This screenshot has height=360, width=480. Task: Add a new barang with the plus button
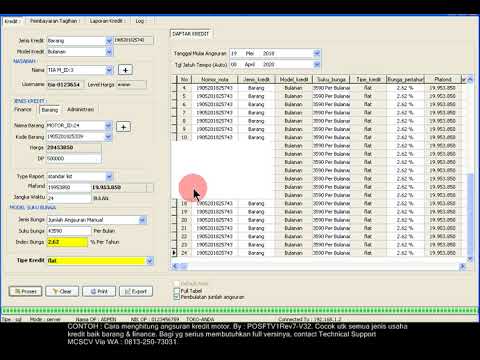click(123, 127)
